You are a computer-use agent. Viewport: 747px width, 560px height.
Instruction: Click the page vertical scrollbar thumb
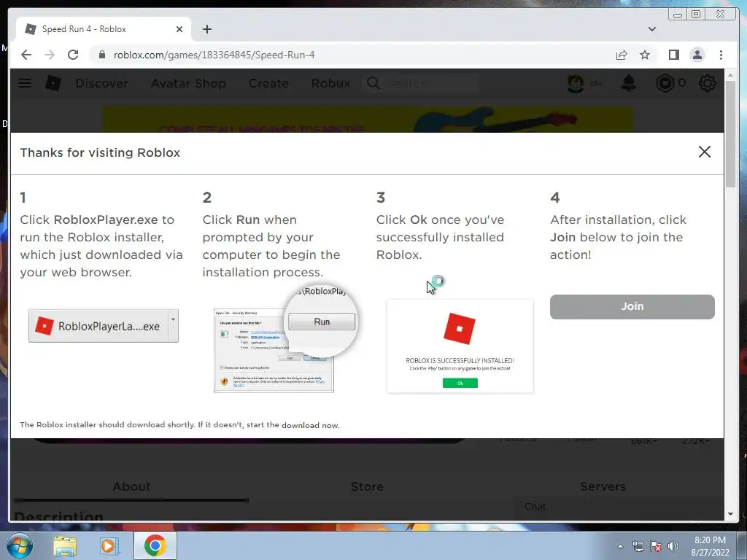pos(730,134)
